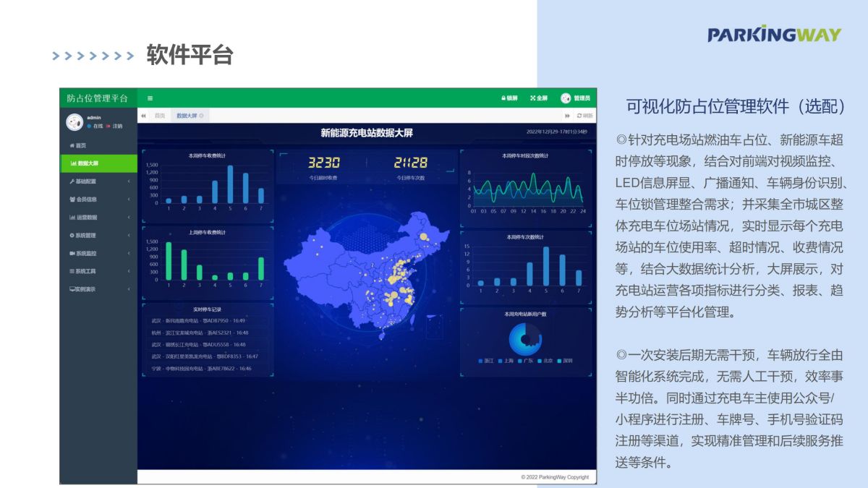Toggle 深圳 legend in the donut chart
This screenshot has height=488, width=868.
(565, 360)
